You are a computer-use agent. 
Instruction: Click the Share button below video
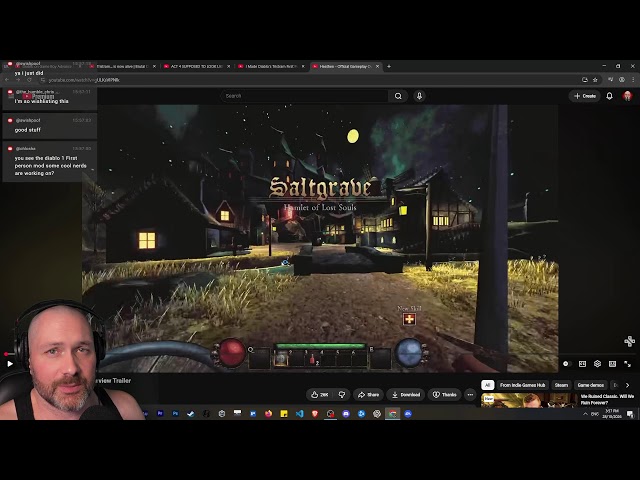click(x=368, y=395)
